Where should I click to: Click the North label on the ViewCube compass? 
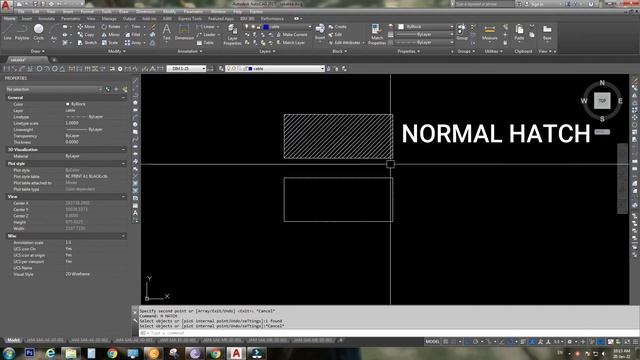(x=602, y=83)
